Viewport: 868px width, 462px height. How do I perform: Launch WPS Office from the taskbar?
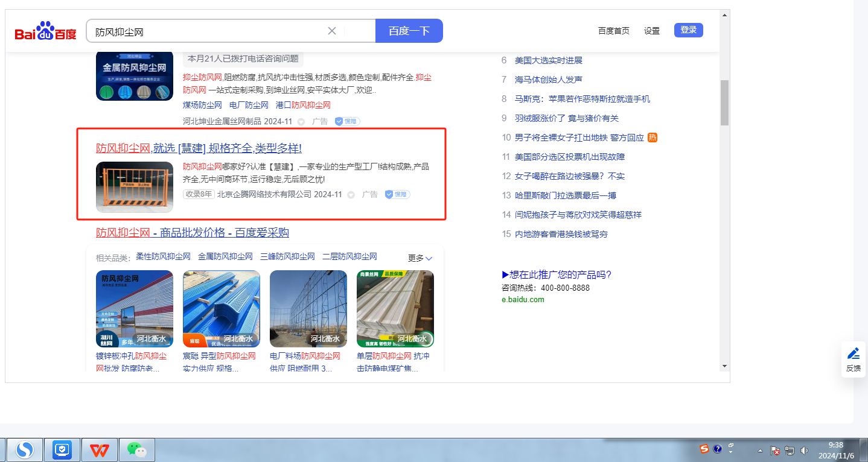100,450
